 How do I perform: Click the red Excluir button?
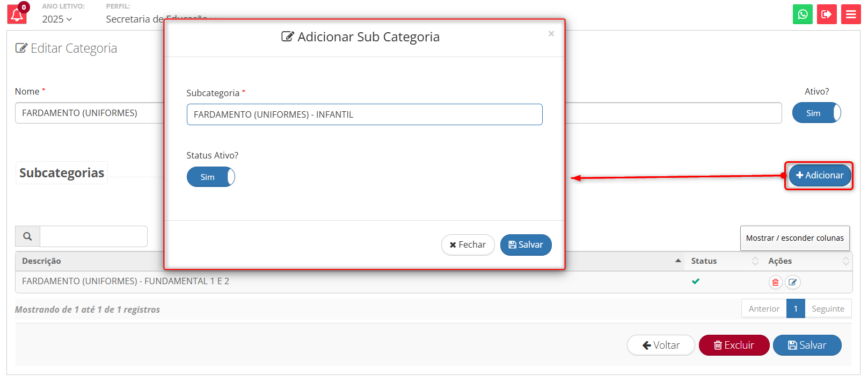pos(734,345)
